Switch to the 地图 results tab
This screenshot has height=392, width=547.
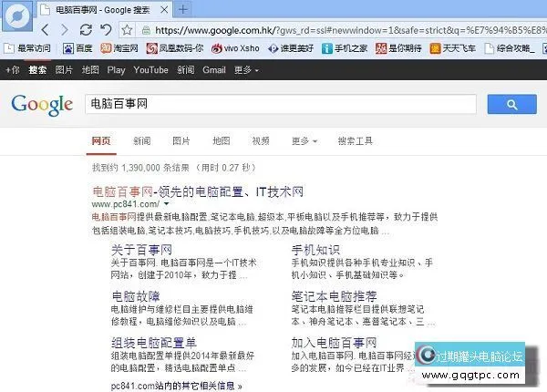(222, 141)
